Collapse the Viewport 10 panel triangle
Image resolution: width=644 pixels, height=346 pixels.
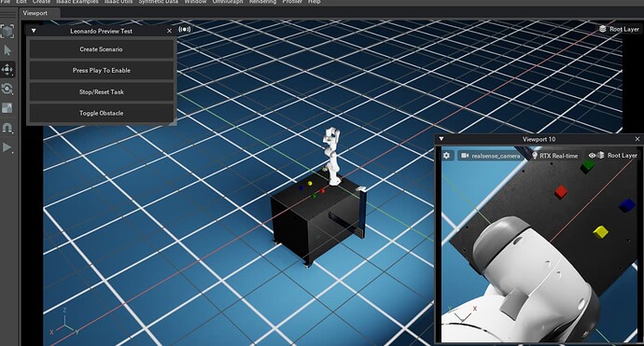[x=441, y=139]
